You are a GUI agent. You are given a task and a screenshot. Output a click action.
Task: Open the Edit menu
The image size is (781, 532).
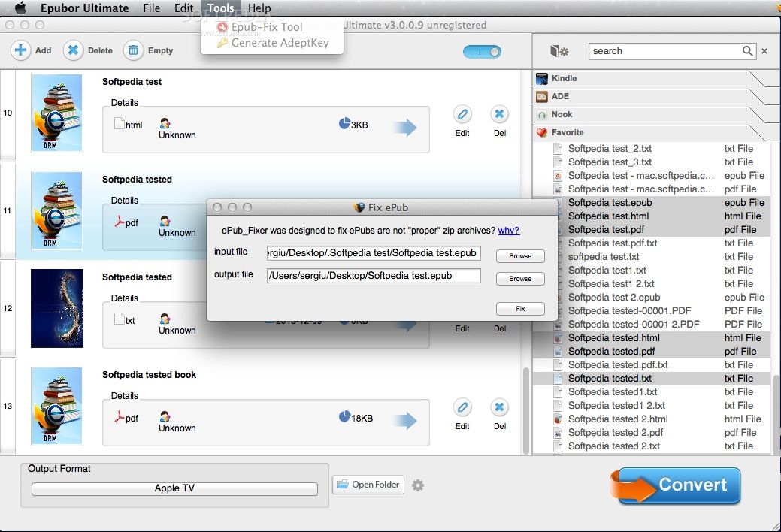pos(184,8)
